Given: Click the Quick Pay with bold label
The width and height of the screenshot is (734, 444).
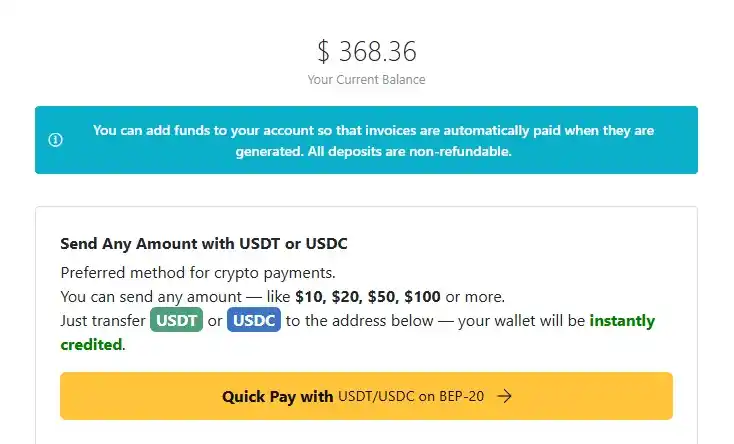Looking at the screenshot, I should click(x=278, y=397).
